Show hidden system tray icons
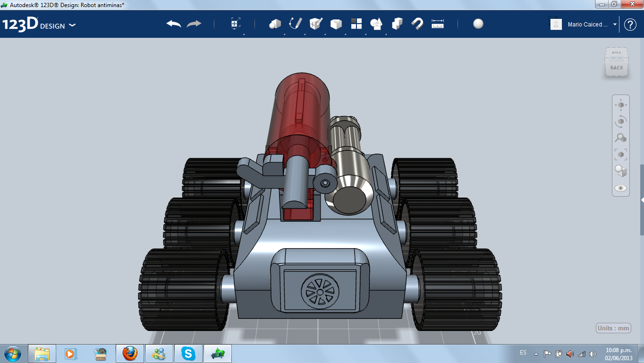Screen dimensions: 644x363 [536, 354]
